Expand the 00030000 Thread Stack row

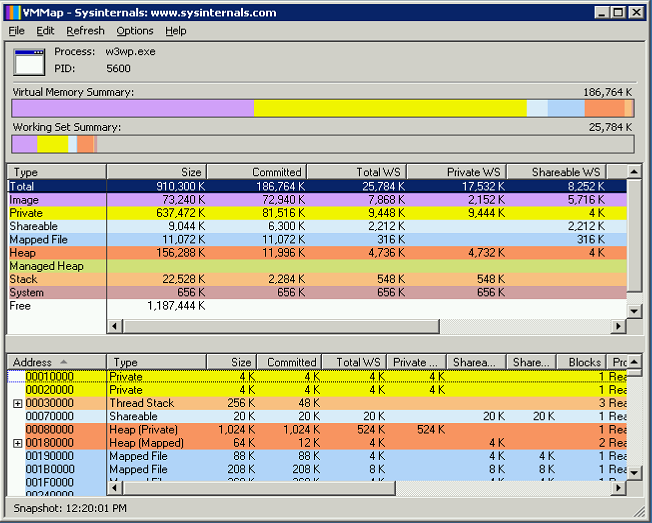[17, 403]
